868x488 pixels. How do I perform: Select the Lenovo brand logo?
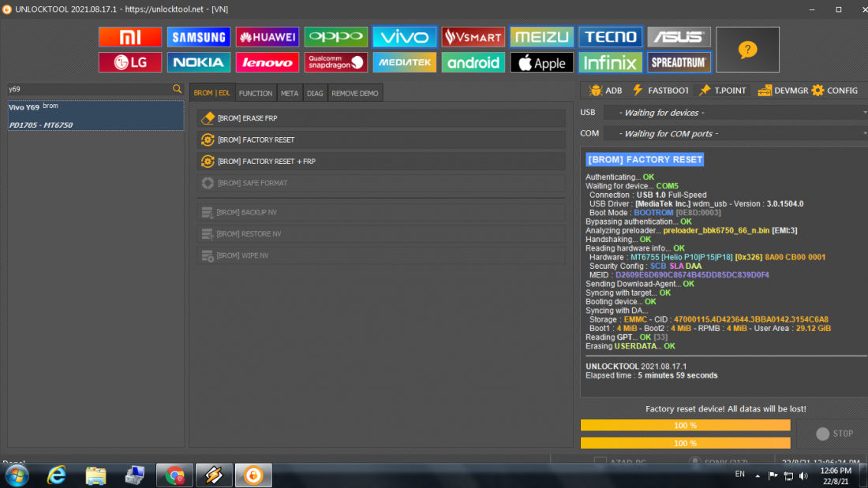268,62
